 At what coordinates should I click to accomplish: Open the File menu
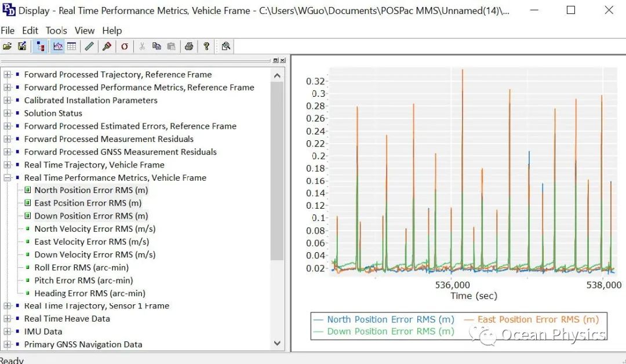pyautogui.click(x=8, y=31)
